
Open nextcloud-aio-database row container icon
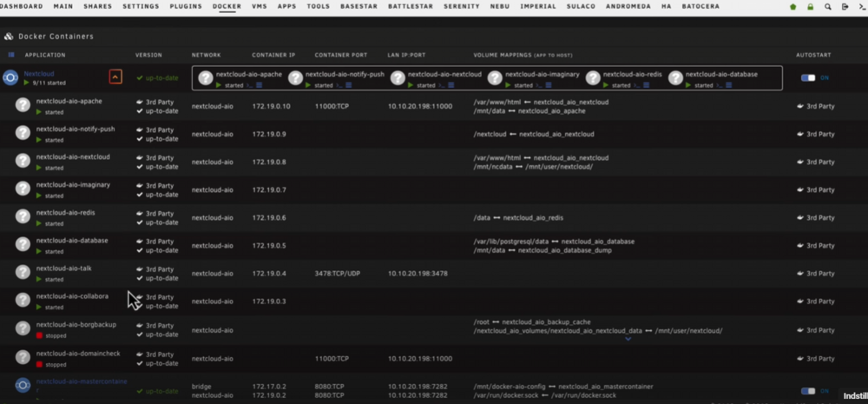[x=23, y=244]
